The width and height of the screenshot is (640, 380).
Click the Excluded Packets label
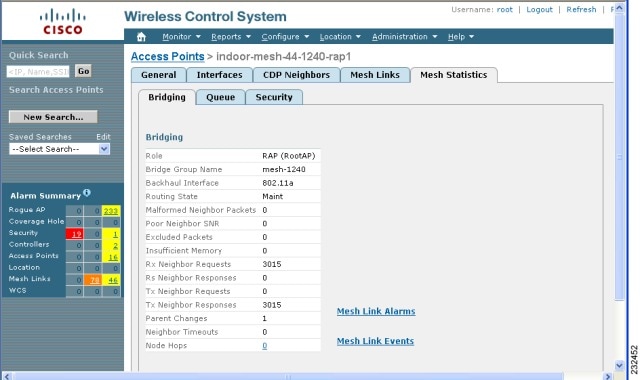(x=179, y=237)
